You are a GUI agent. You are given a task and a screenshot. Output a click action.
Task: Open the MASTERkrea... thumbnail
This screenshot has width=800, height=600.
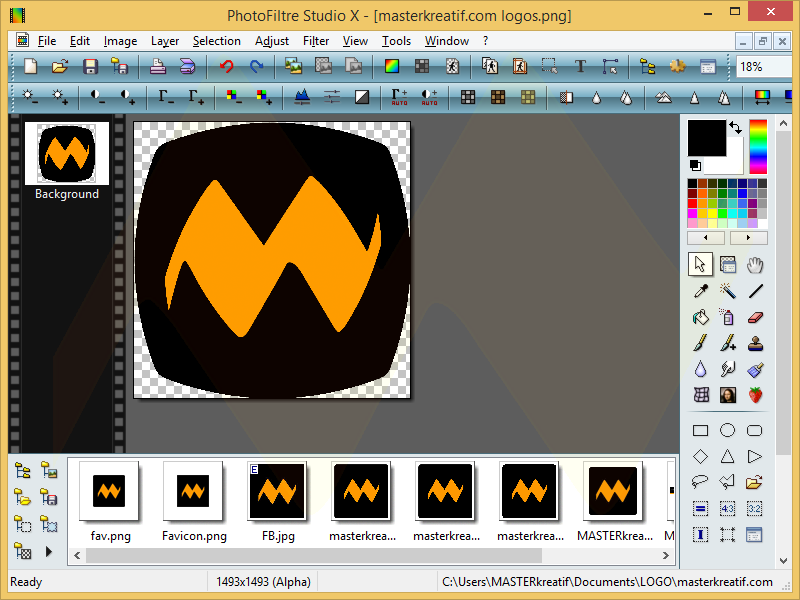coord(613,491)
